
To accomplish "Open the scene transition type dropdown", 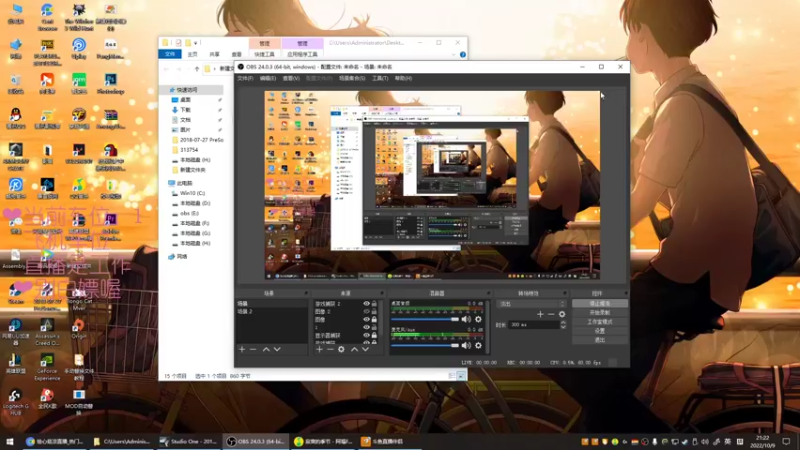I will (531, 304).
